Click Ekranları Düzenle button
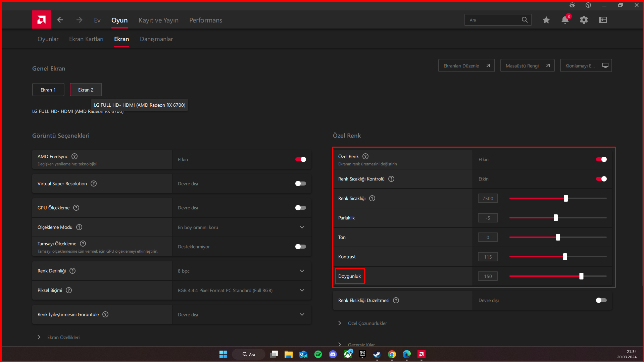 (x=466, y=65)
